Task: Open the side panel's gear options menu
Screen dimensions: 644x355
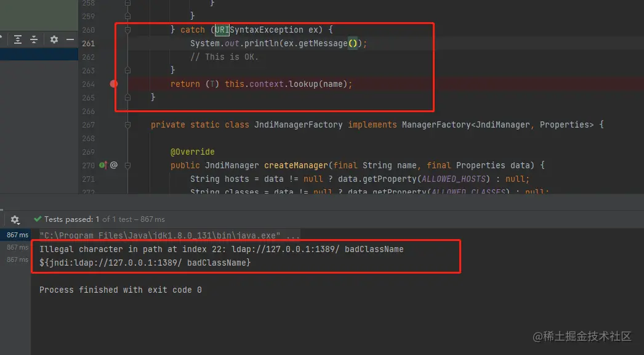Action: coord(54,39)
